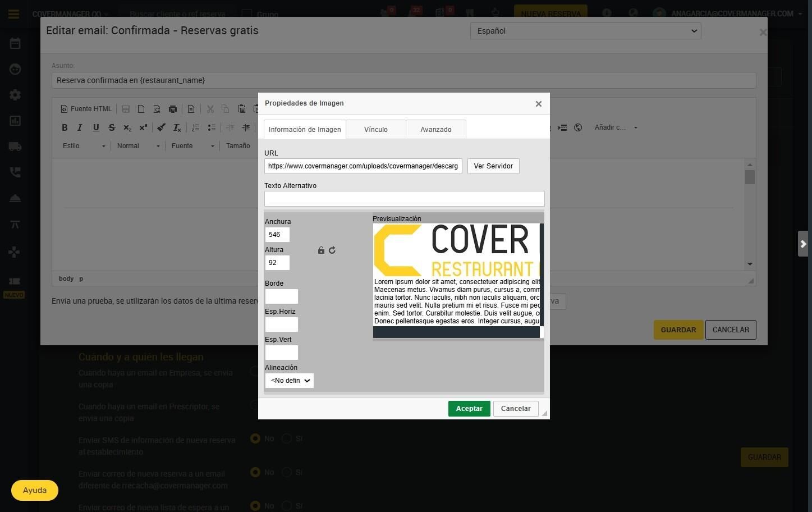This screenshot has height=512, width=812.
Task: Click the Ver Servidor button
Action: (x=493, y=166)
